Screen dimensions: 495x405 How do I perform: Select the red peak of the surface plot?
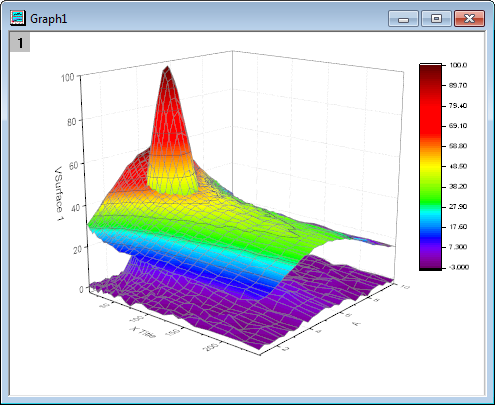click(x=167, y=100)
